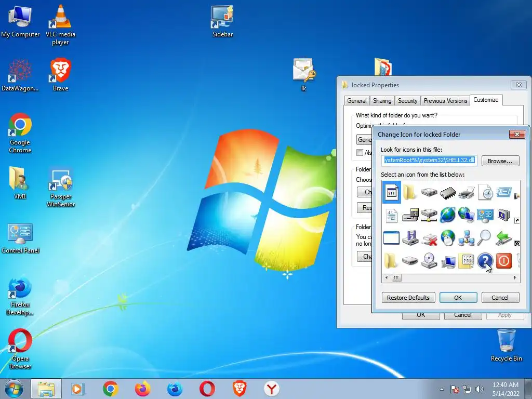Close the Change Icon for locked Folder dialog
Image resolution: width=532 pixels, height=399 pixels.
click(x=517, y=135)
